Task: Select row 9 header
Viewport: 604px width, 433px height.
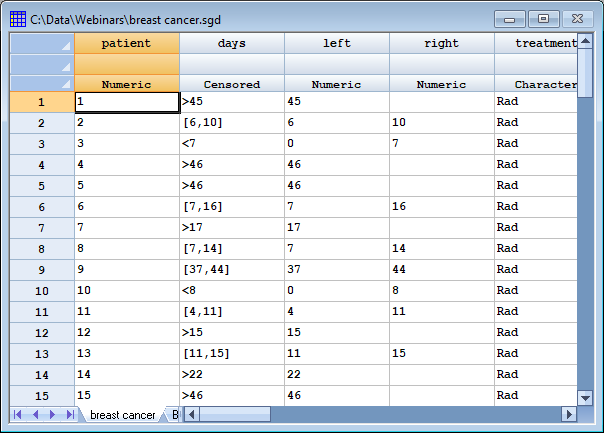Action: [41, 269]
